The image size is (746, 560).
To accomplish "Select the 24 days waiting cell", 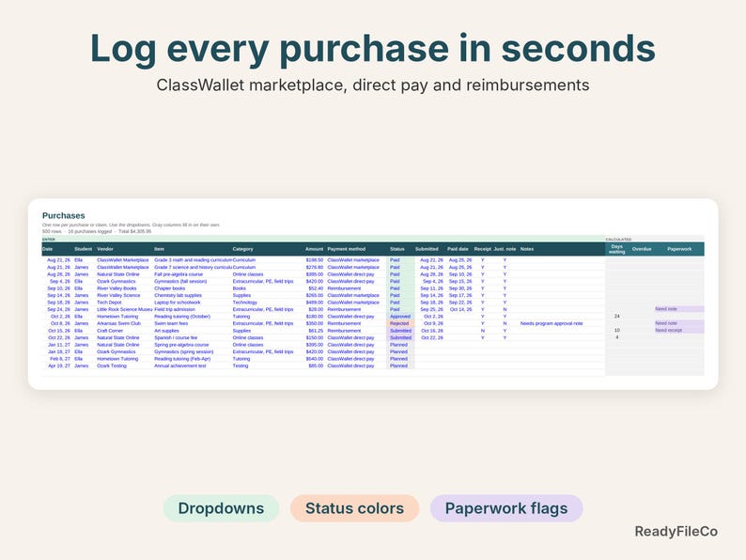I will [617, 317].
